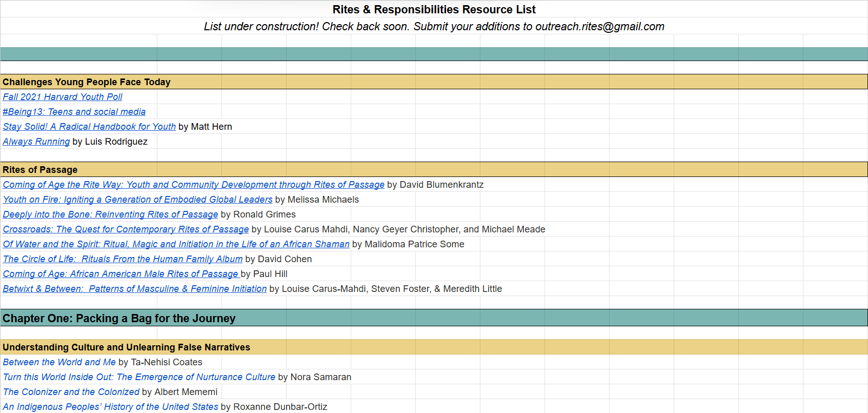The width and height of the screenshot is (868, 413).
Task: Click author text 'by Malidoma Patrice Some'
Action: click(408, 244)
